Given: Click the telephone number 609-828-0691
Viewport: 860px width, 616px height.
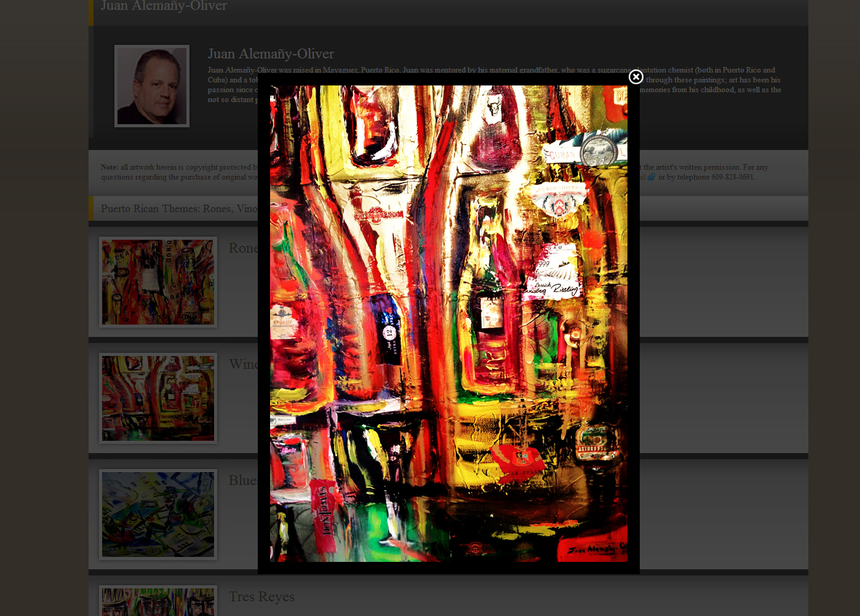Looking at the screenshot, I should (732, 177).
